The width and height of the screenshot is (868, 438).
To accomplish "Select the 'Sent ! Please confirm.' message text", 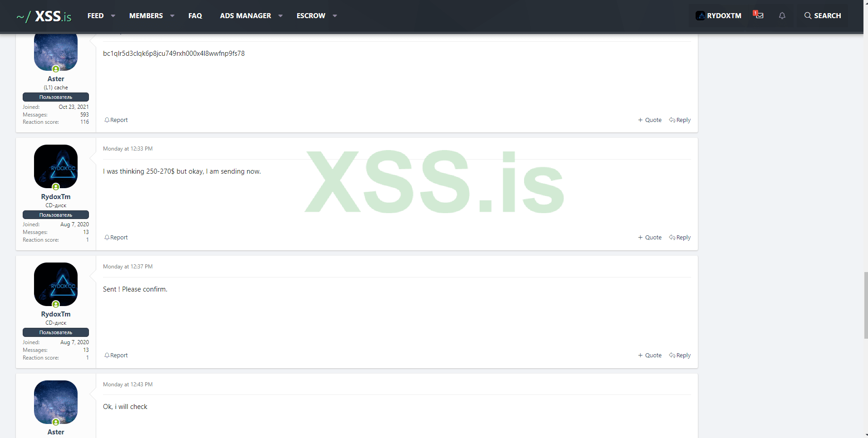I will (x=135, y=289).
